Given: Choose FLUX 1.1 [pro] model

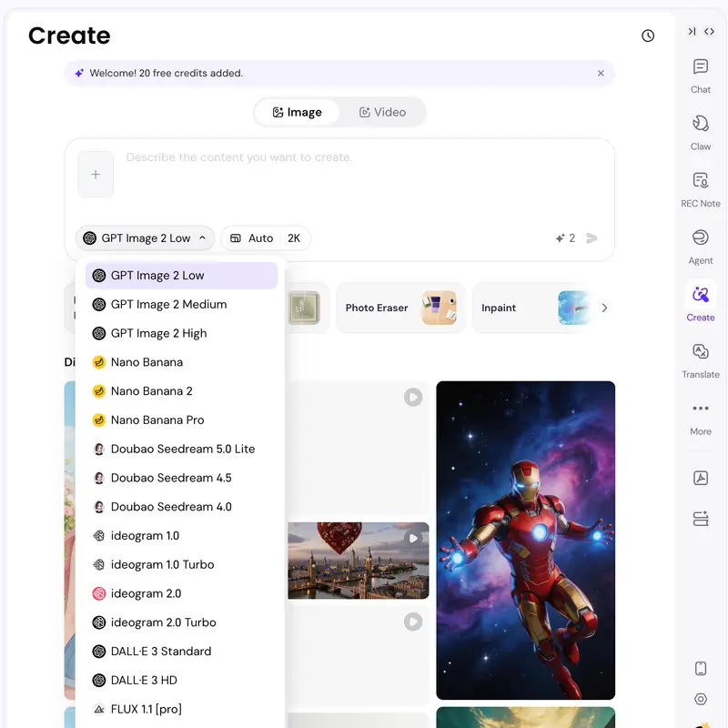Looking at the screenshot, I should [181, 709].
